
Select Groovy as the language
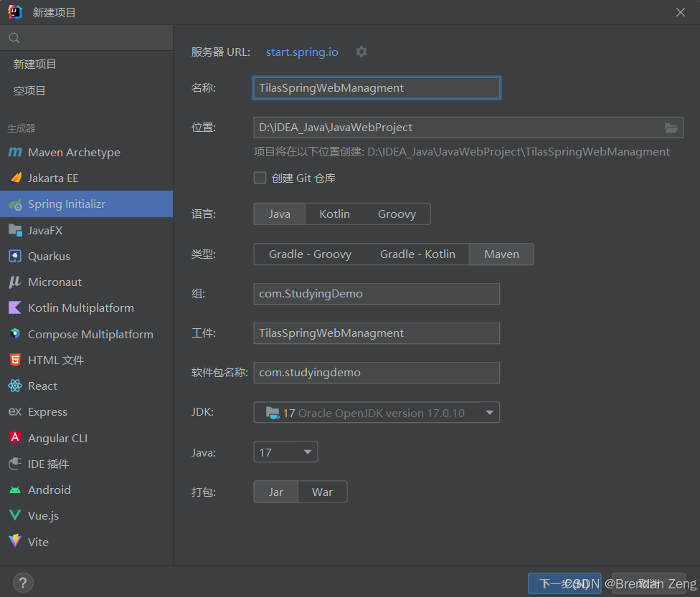tap(397, 214)
